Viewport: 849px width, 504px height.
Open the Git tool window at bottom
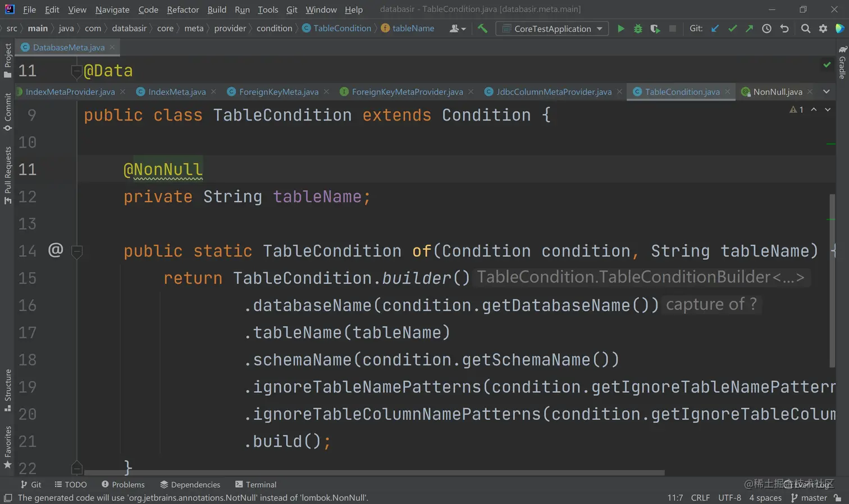(31, 484)
